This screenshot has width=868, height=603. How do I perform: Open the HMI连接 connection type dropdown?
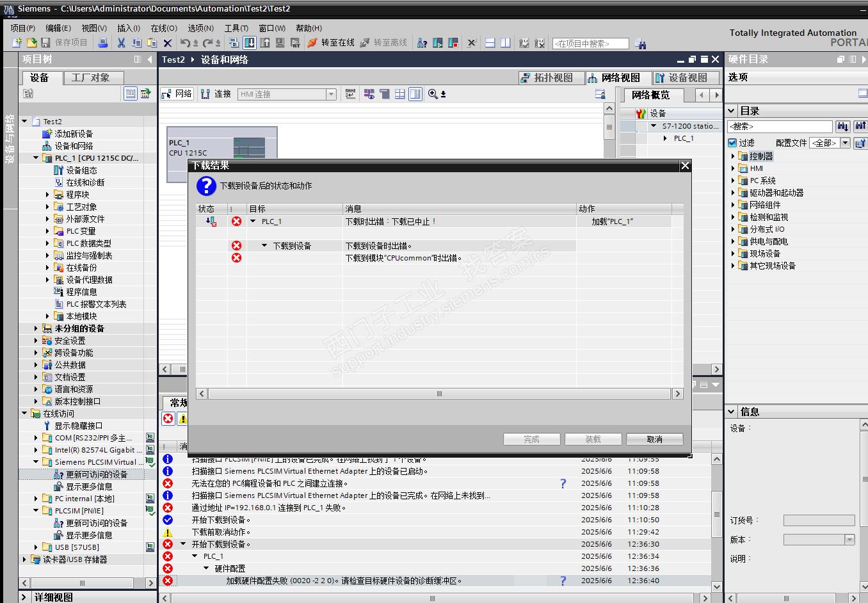tap(331, 94)
